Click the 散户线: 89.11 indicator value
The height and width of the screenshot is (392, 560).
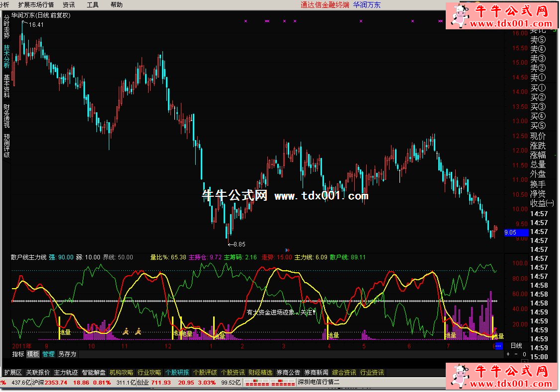click(347, 257)
